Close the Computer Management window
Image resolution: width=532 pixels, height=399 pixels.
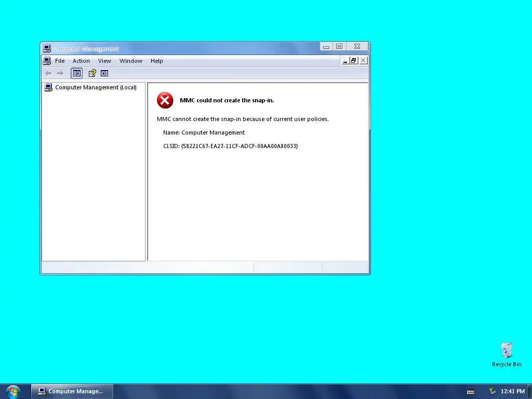pyautogui.click(x=357, y=46)
